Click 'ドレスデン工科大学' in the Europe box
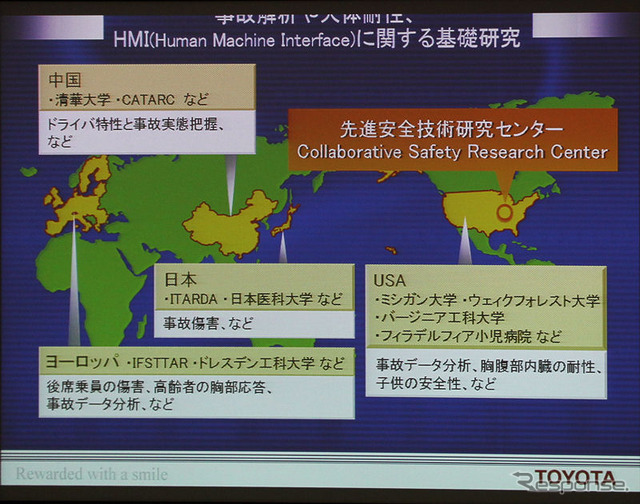640x504 pixels. pyautogui.click(x=257, y=363)
